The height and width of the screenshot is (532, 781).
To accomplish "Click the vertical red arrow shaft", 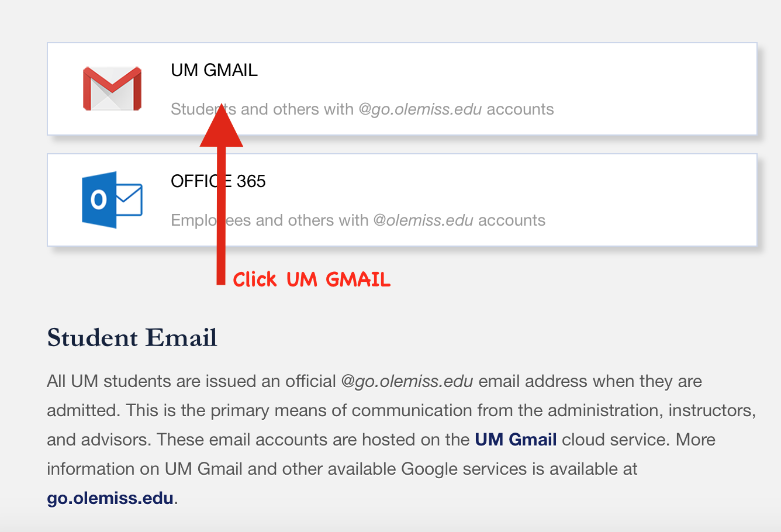I will pos(221,215).
